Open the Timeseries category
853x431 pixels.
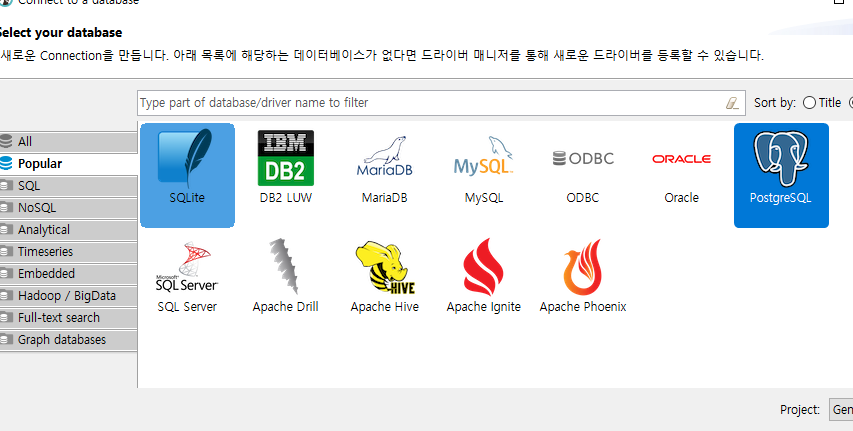pyautogui.click(x=69, y=251)
